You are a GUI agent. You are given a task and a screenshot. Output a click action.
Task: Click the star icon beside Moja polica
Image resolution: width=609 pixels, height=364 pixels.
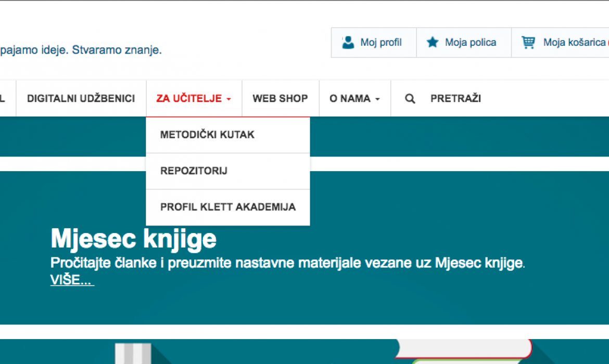click(x=433, y=43)
